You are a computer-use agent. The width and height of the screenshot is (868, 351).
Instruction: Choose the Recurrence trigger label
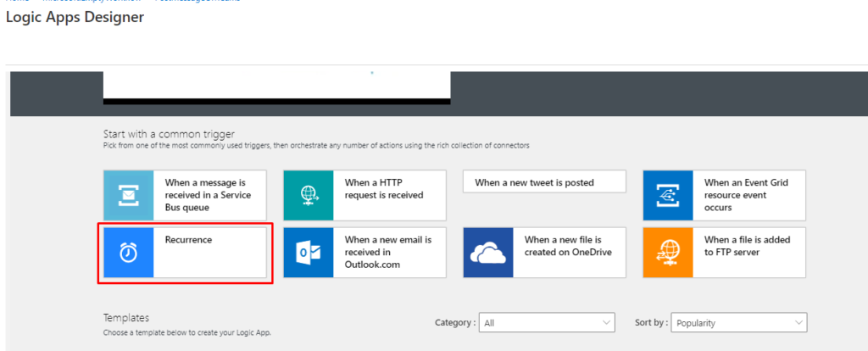pos(188,240)
